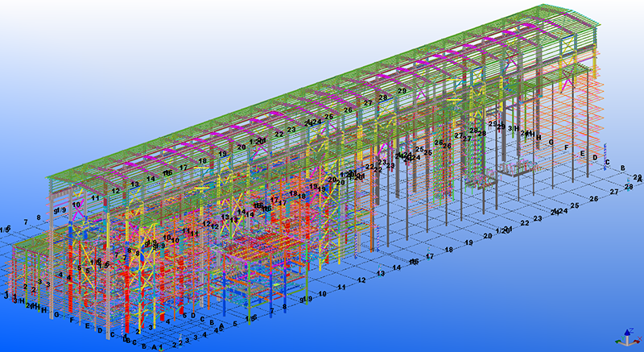644x352 pixels.
Task: Select ground-level grid label 11
Action: 342,287
